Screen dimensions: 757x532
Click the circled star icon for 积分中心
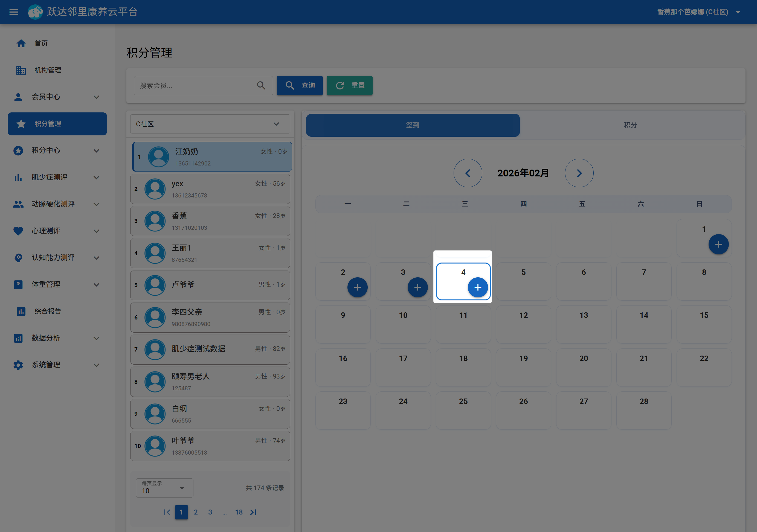coord(18,151)
